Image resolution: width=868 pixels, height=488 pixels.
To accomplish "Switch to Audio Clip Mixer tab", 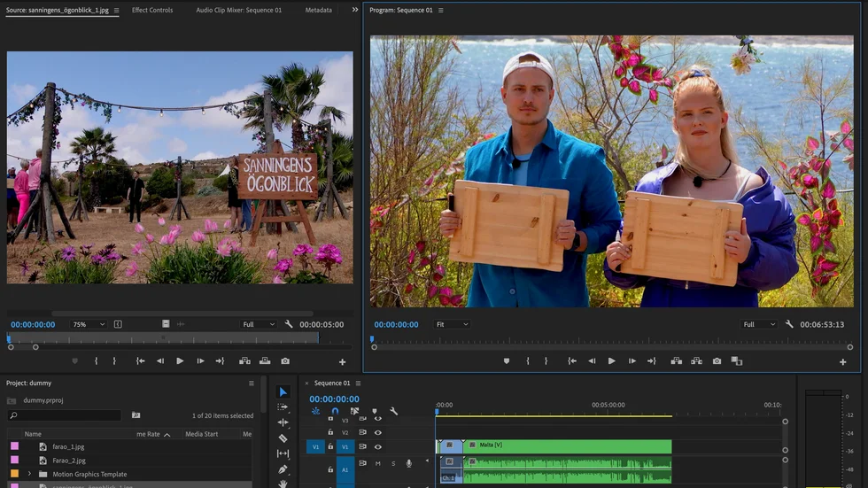I will (x=238, y=10).
